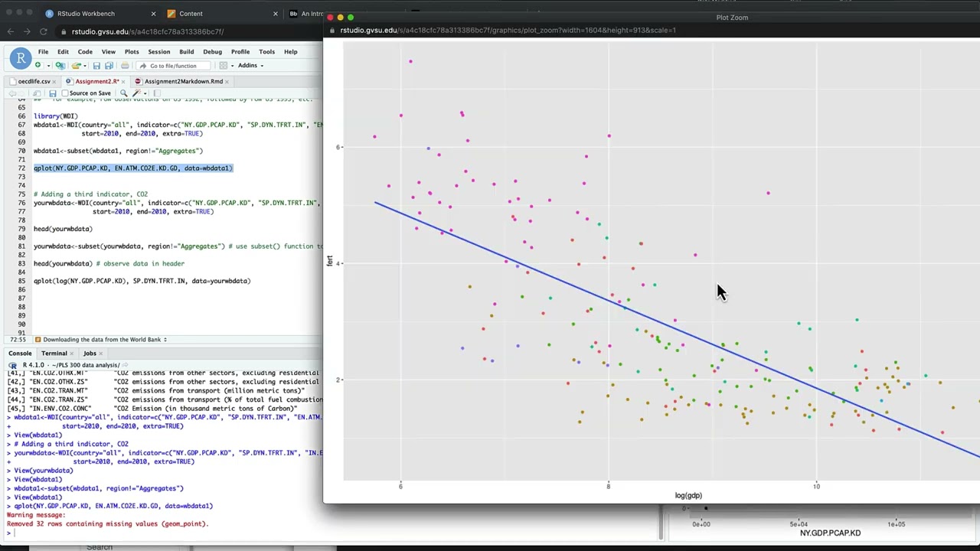The height and width of the screenshot is (551, 980).
Task: Click the compile report notebook icon
Action: tap(157, 93)
